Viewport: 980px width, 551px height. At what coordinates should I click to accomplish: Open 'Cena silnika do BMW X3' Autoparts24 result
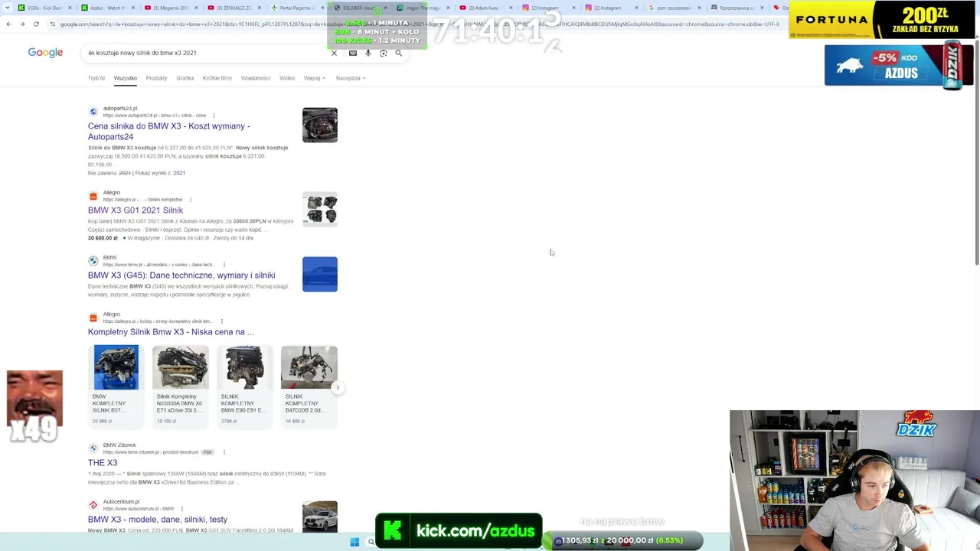[x=168, y=131]
